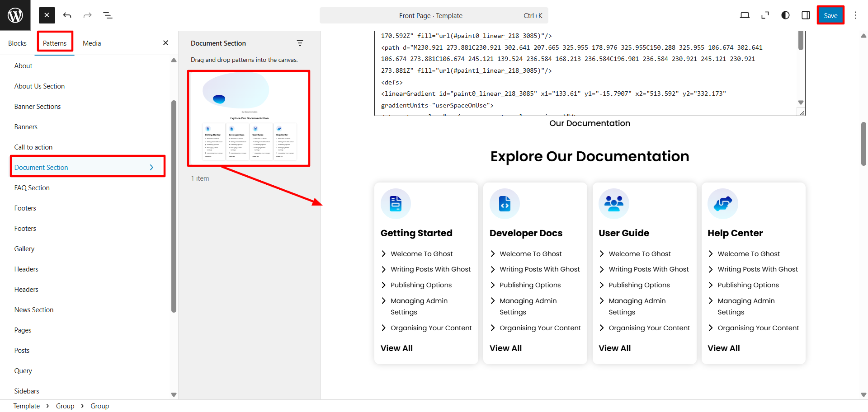
Task: Click the User Guide people icon
Action: 613,203
